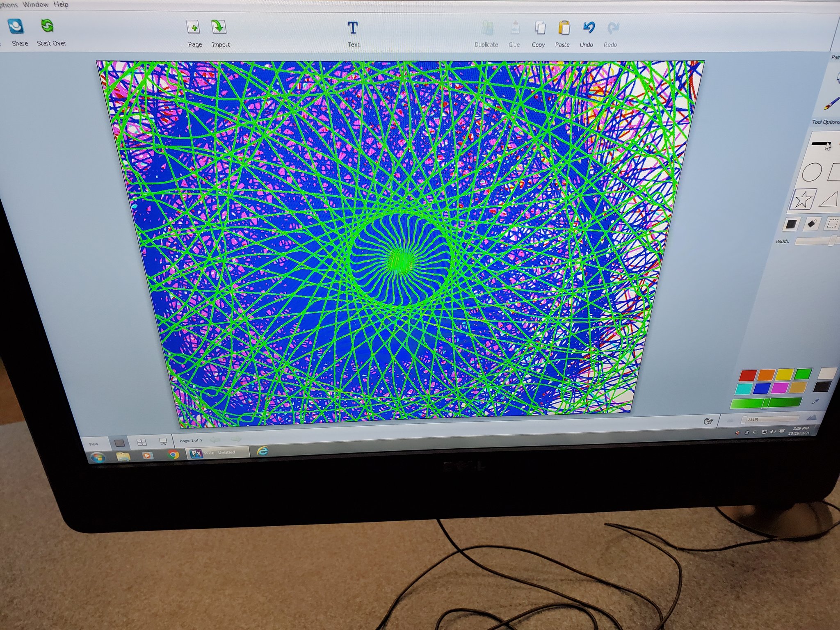The width and height of the screenshot is (840, 630).
Task: Pick the red color swatch
Action: [x=748, y=375]
